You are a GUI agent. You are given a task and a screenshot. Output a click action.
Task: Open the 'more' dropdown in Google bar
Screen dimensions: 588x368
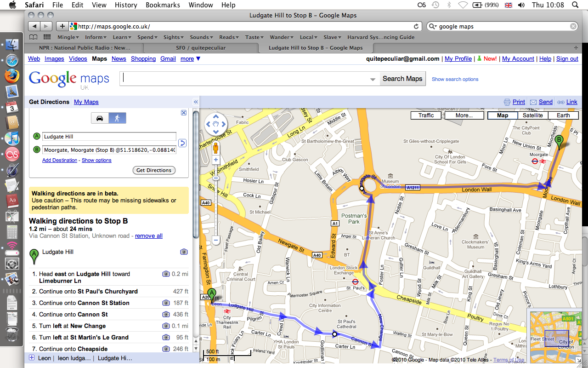tap(190, 59)
